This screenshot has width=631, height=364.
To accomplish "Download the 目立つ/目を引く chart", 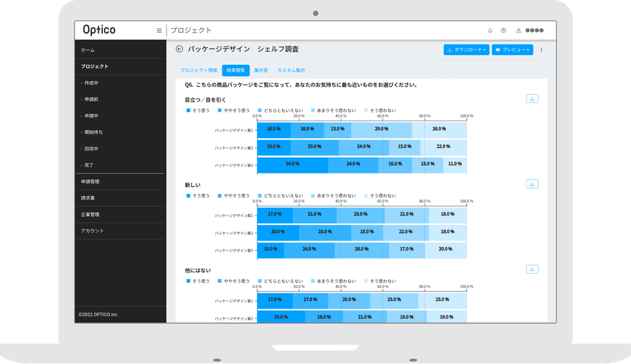I will (x=532, y=99).
